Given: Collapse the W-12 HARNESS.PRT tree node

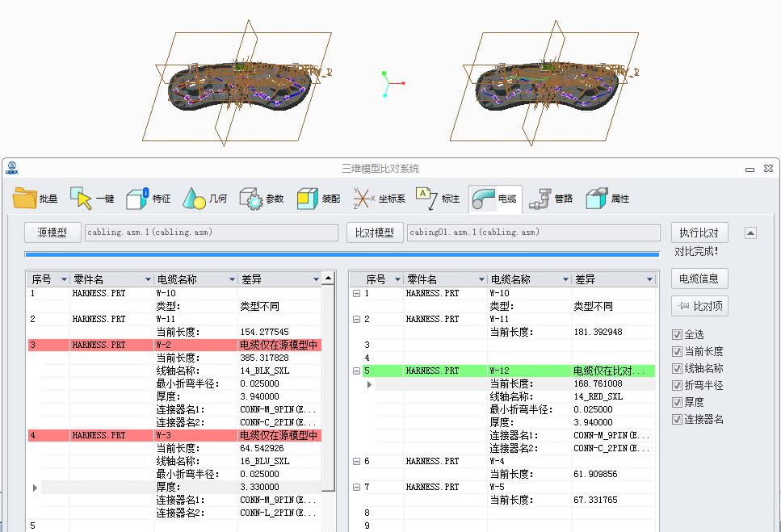Looking at the screenshot, I should point(355,371).
